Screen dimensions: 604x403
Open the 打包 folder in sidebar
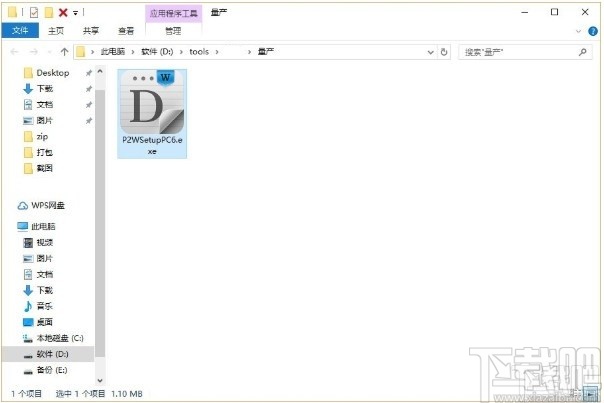point(45,152)
